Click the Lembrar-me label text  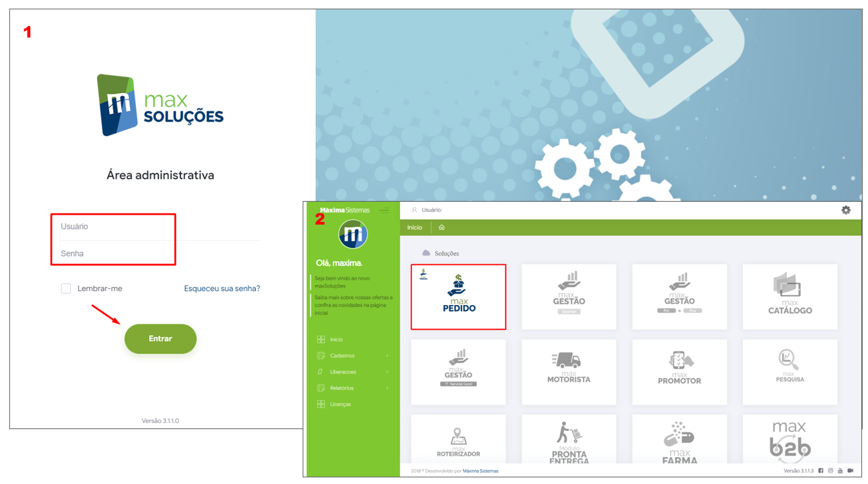(x=100, y=288)
